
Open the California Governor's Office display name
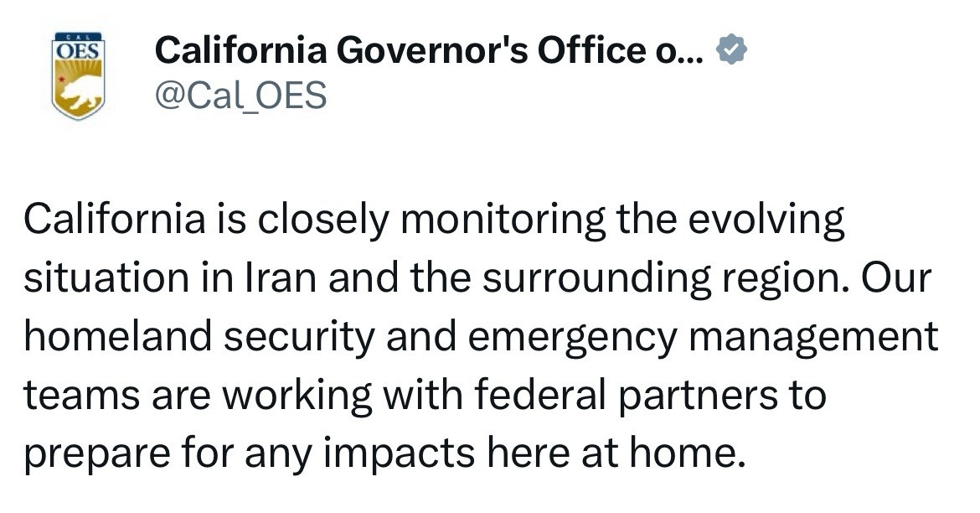pos(400,52)
